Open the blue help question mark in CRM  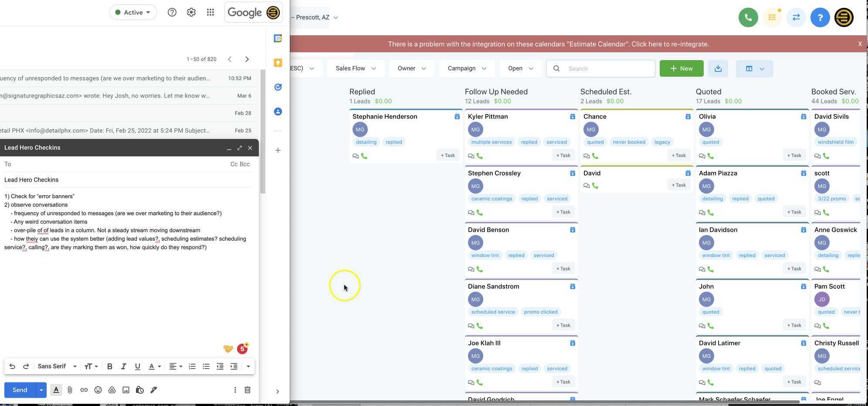pyautogui.click(x=820, y=17)
